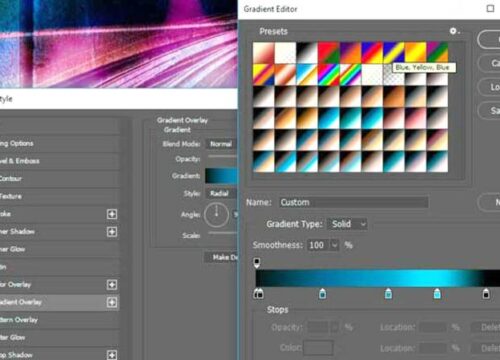Select Drop Shadow in Layer Style list
This screenshot has height=360, width=500.
pos(59,355)
